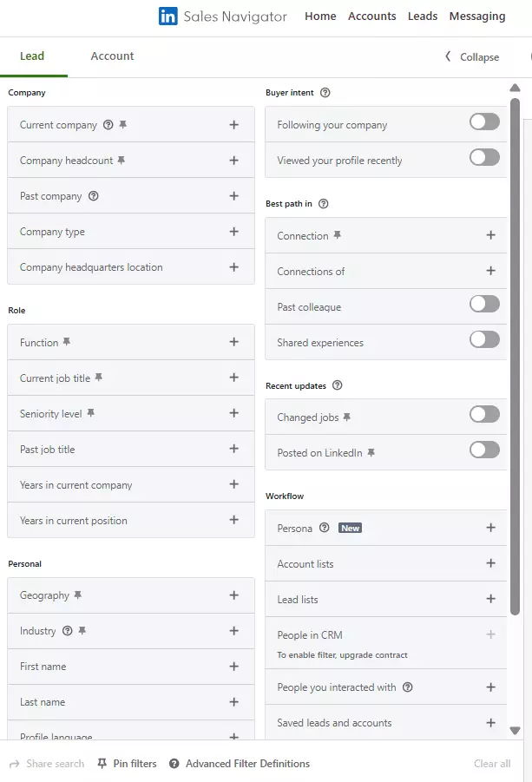Expand the Lead lists filter
Image resolution: width=532 pixels, height=782 pixels.
click(490, 599)
